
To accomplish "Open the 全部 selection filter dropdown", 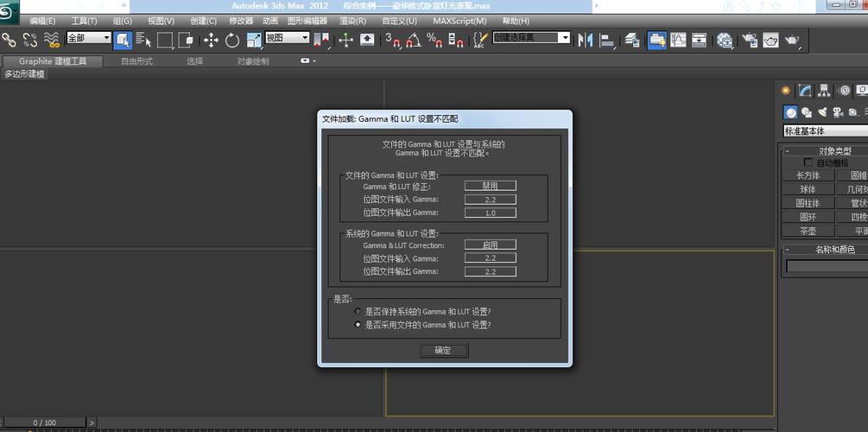I will click(x=88, y=38).
